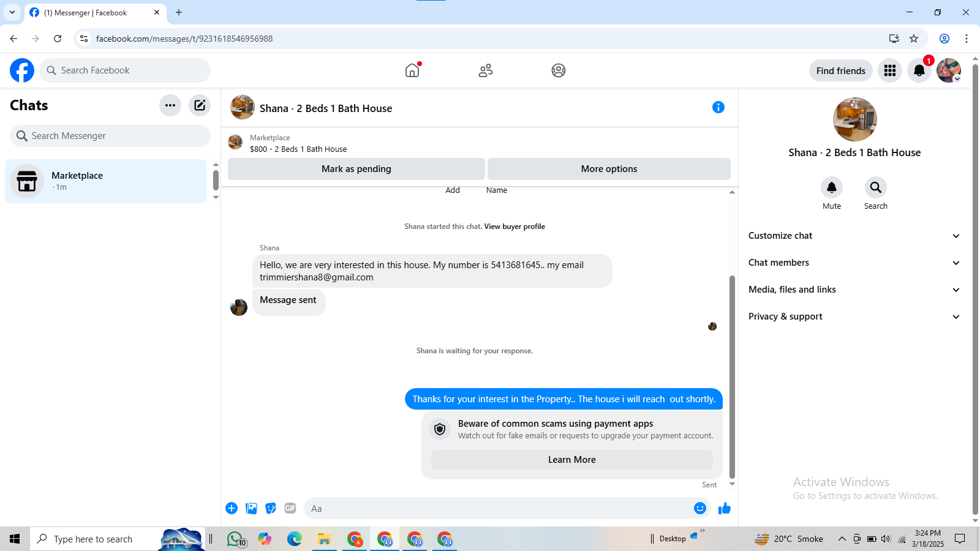This screenshot has width=980, height=551.
Task: Click the Facebook logo icon
Action: 22,70
